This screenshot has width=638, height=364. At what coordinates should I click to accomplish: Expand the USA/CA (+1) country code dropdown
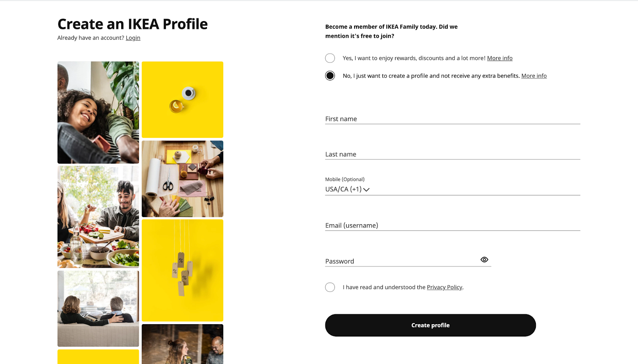coord(347,190)
